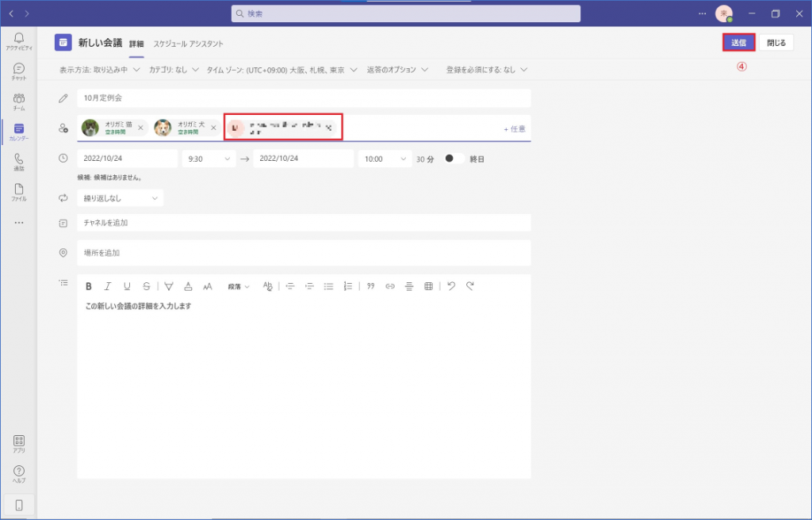Open the カレンダー sidebar icon
812x520 pixels.
coord(18,132)
